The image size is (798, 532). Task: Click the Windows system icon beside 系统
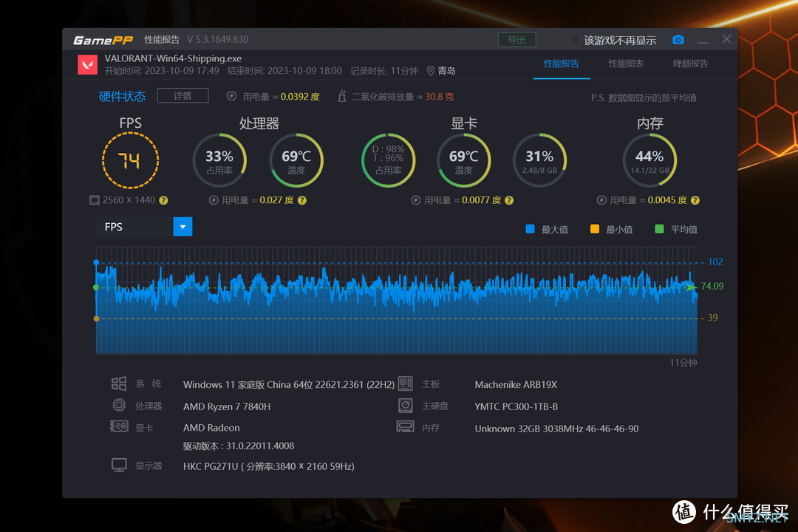pos(119,383)
